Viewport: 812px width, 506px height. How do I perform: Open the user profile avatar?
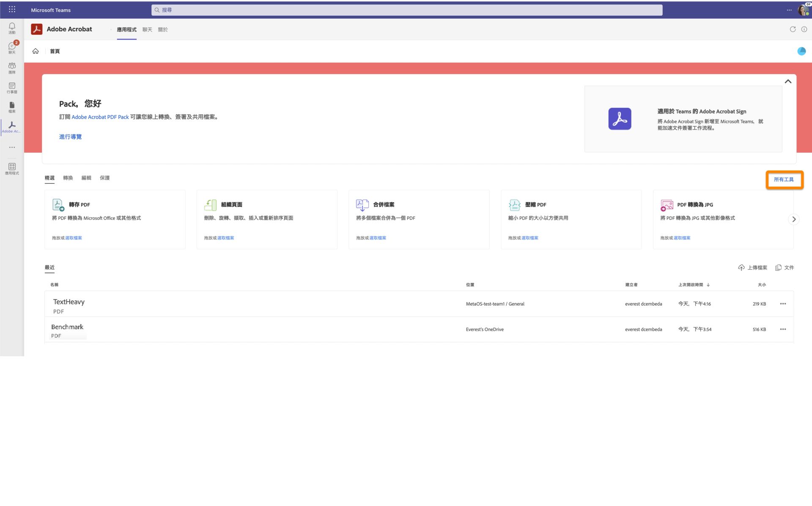point(804,10)
